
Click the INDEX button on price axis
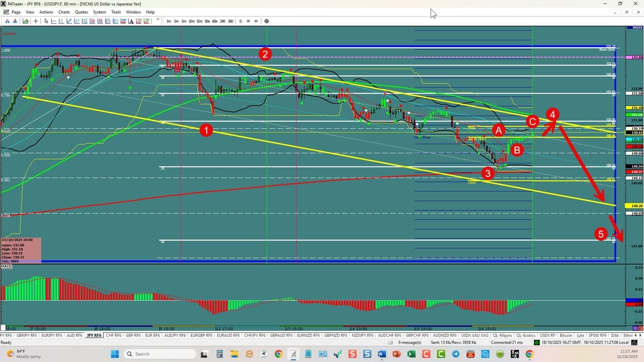pyautogui.click(x=635, y=27)
